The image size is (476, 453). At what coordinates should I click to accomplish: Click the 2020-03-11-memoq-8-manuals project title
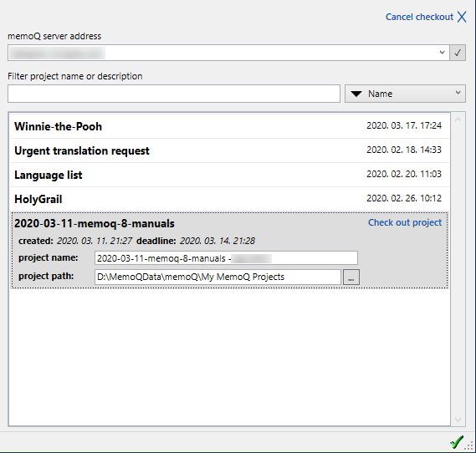click(x=95, y=223)
